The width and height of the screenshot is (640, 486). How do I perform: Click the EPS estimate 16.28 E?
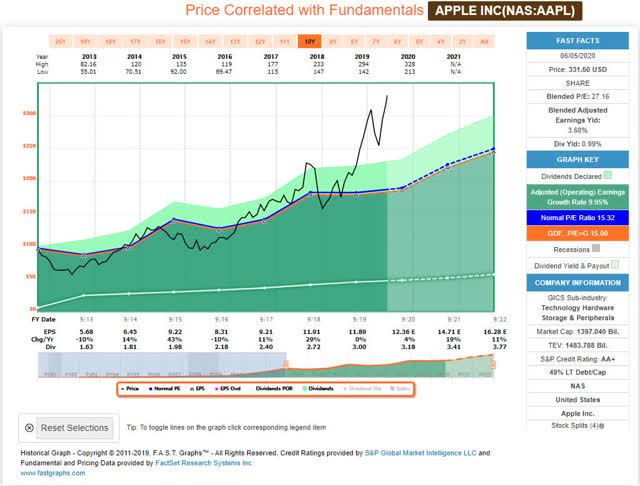point(495,332)
